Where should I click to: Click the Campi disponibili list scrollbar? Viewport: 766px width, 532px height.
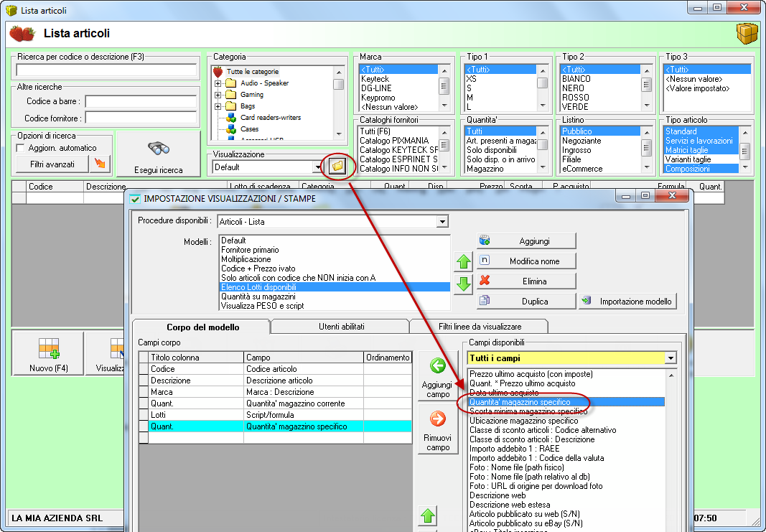click(671, 449)
